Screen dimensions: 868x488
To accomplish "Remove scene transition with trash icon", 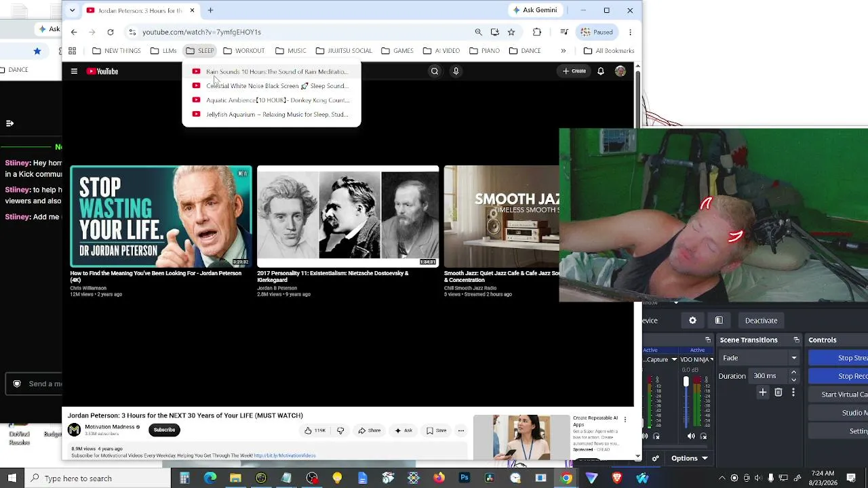I will click(778, 392).
